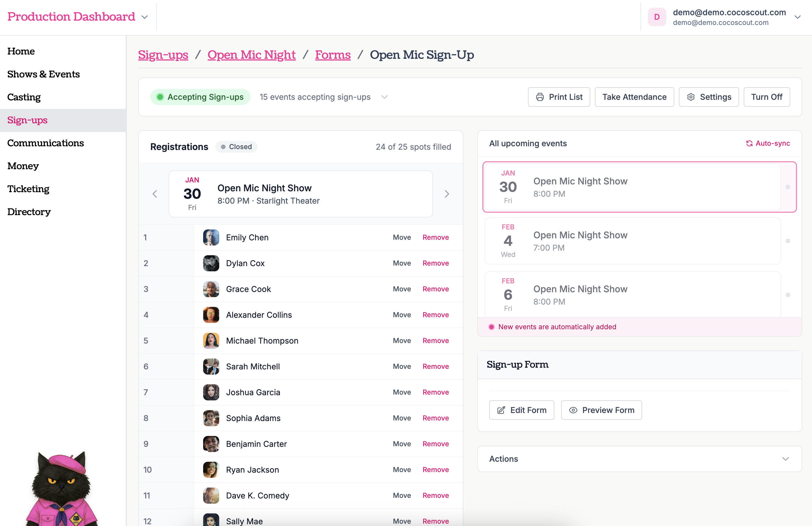The width and height of the screenshot is (812, 526).
Task: Click the user avatar letter D
Action: click(x=657, y=17)
